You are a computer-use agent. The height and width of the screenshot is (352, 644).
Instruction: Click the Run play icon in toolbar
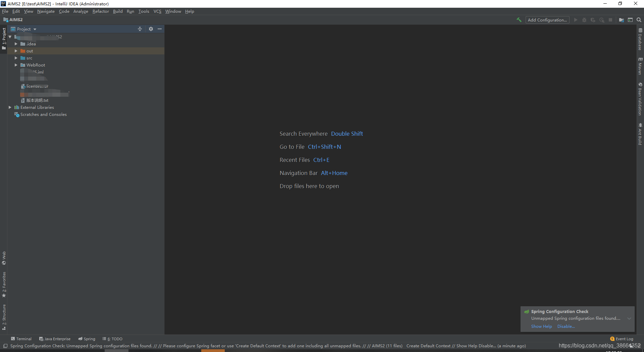click(x=576, y=20)
